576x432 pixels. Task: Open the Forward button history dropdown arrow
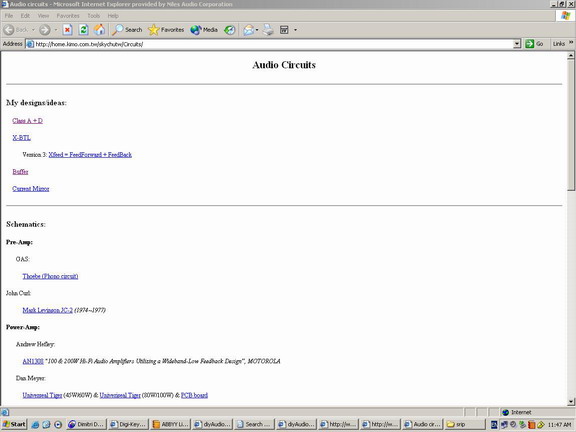(56, 30)
